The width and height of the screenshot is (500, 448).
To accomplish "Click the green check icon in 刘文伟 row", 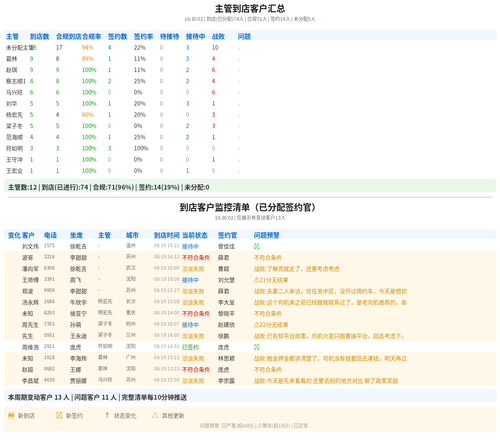I will [x=257, y=246].
